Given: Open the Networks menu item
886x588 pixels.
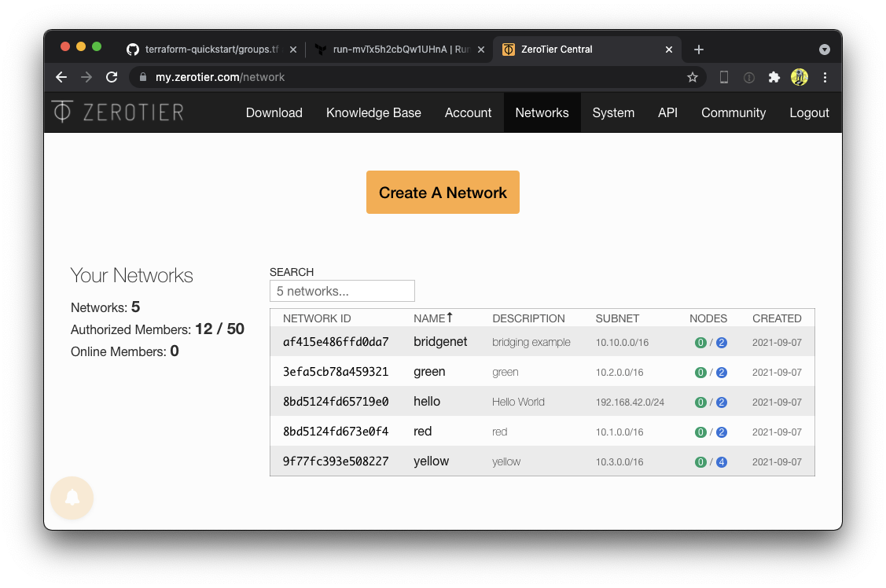Looking at the screenshot, I should coord(542,113).
